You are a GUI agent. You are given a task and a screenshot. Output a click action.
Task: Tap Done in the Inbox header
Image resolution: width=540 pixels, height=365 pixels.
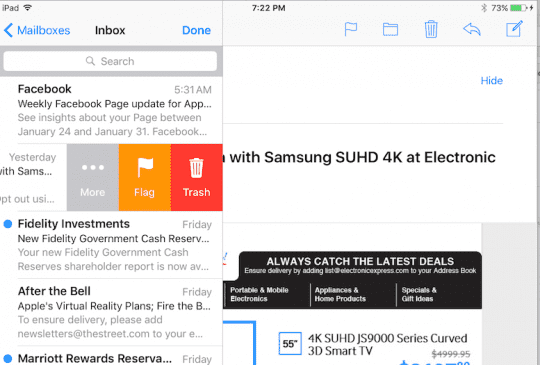196,30
